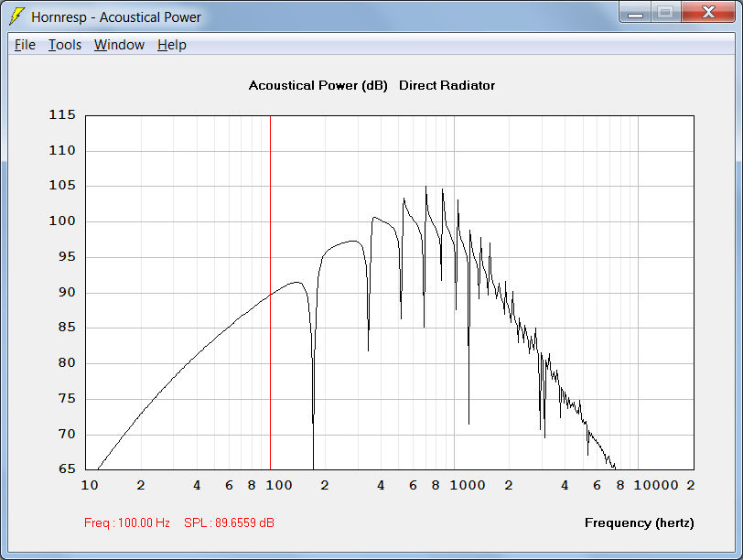This screenshot has height=560, width=743.
Task: Click the 115 dB axis label
Action: point(62,115)
